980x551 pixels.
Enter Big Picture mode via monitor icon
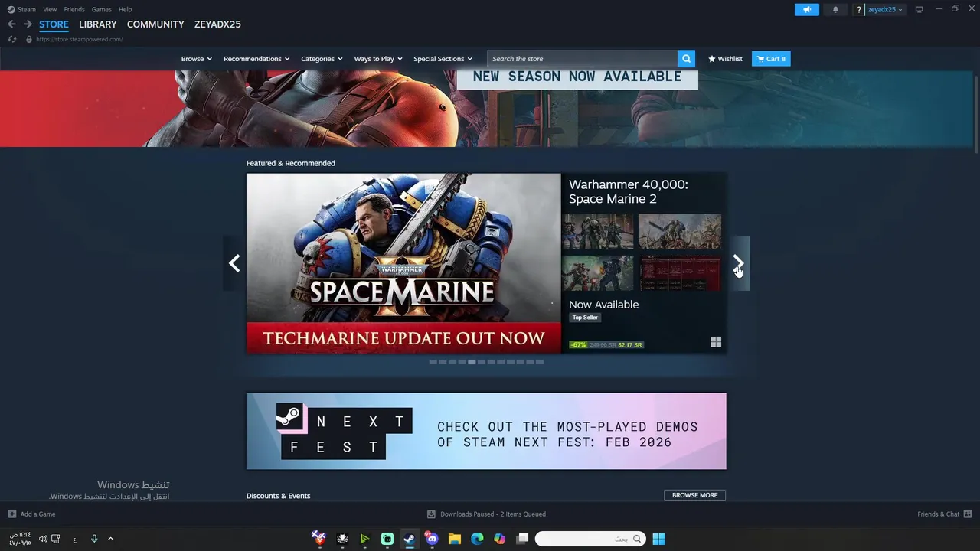920,9
